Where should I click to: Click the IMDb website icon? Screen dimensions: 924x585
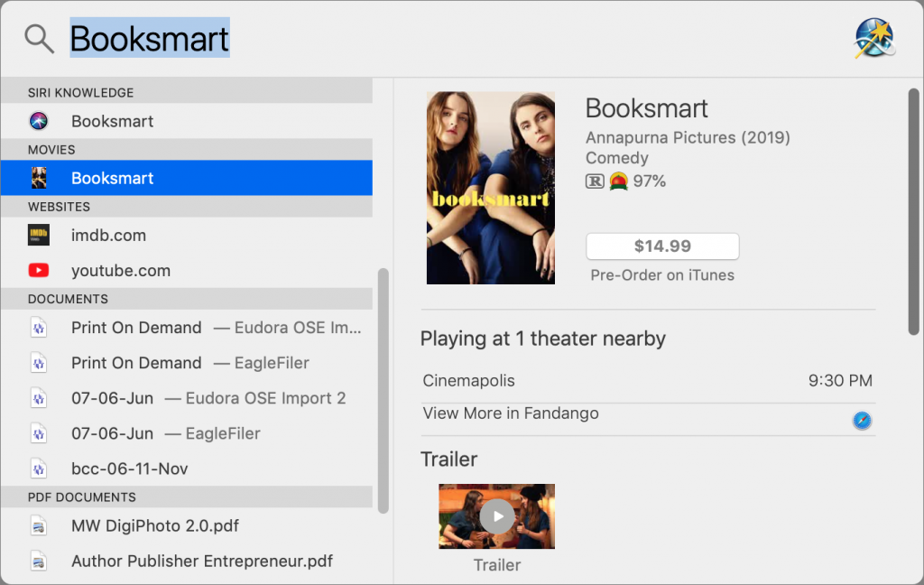tap(39, 235)
